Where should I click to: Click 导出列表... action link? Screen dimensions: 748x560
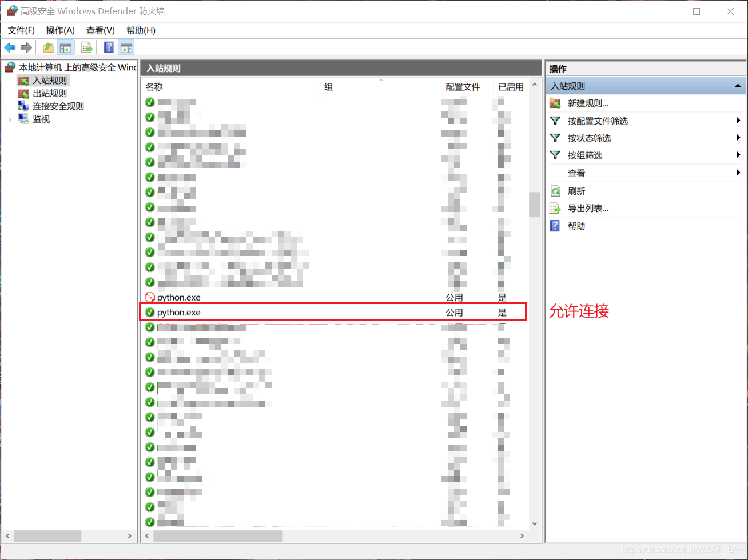click(588, 209)
